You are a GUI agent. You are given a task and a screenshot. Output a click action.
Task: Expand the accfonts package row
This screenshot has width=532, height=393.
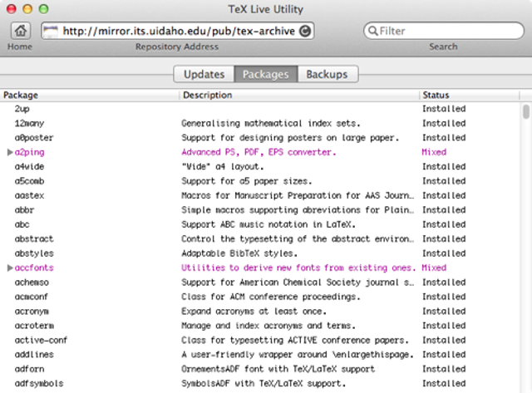(x=10, y=268)
